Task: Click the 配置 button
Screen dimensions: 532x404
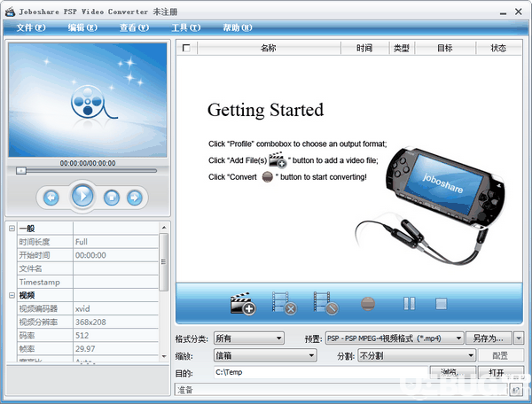Action: coord(500,355)
